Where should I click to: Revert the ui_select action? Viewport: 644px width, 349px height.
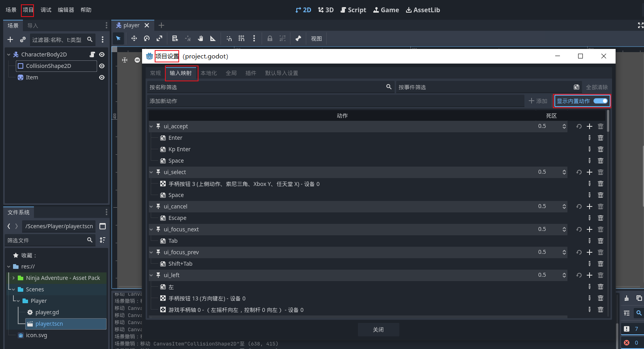pos(579,172)
